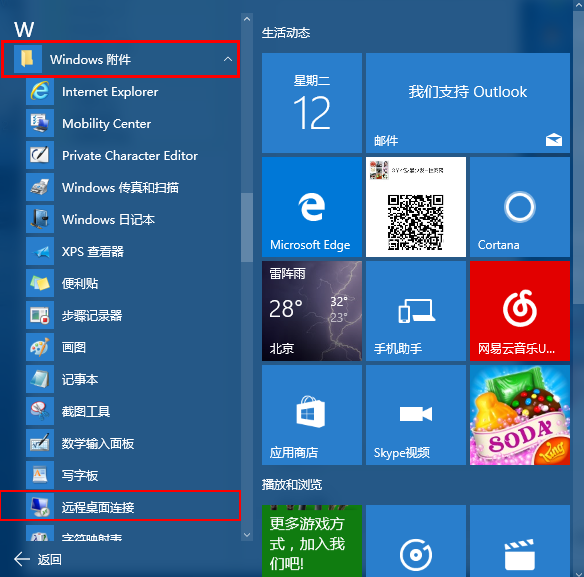Click the 数学输入面板 label
584x577 pixels.
98,444
